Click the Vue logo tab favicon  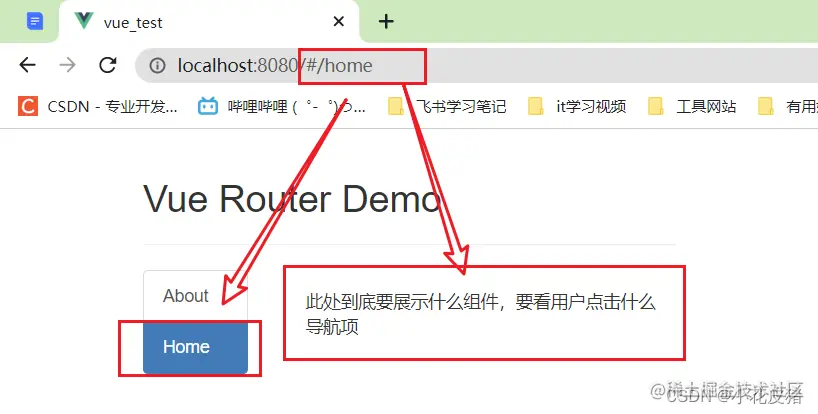click(83, 21)
